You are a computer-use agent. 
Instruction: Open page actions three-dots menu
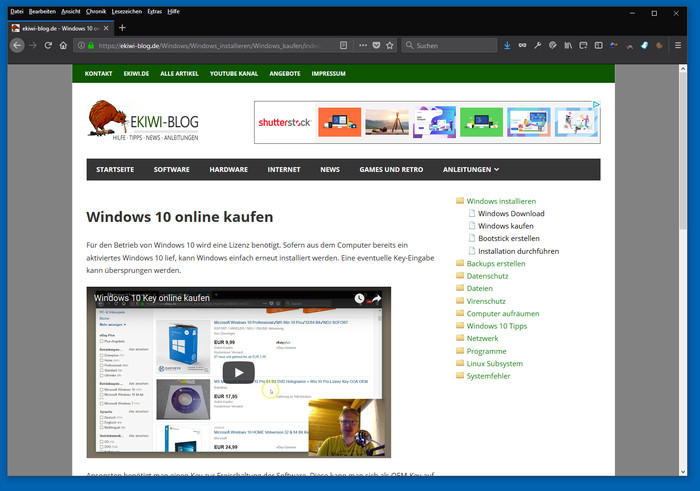click(363, 45)
